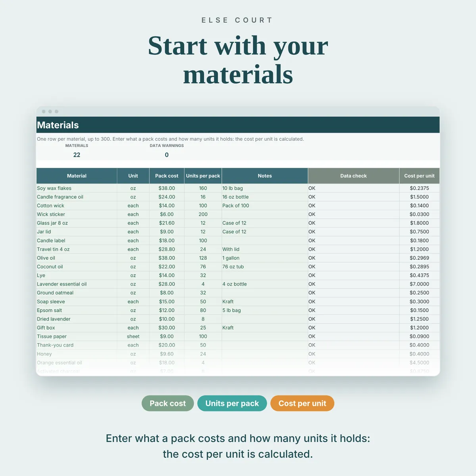
Task: Select the Cotton wick cell
Action: tap(77, 205)
